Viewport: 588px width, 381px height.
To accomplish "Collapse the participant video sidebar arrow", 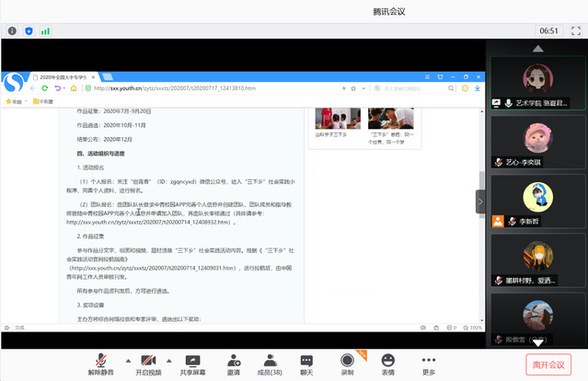I will pos(480,201).
